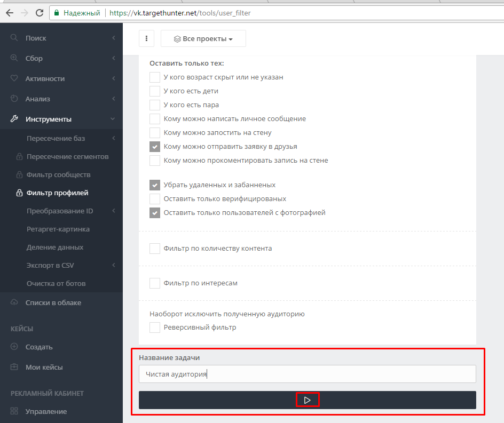Click the Анализ icon in sidebar

coord(14,99)
